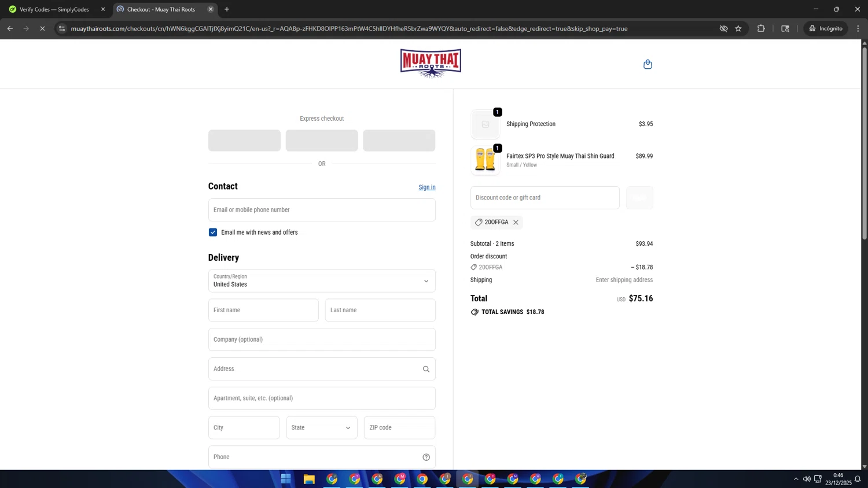868x488 pixels.
Task: Click the discount Apply button
Action: coord(639,198)
